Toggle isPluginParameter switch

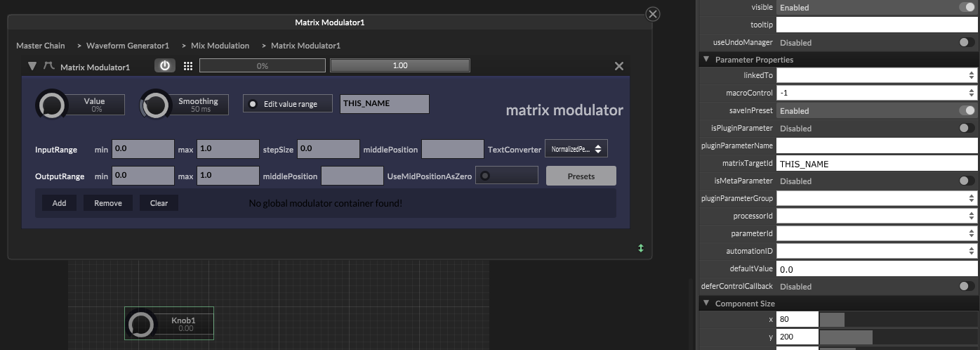[967, 128]
